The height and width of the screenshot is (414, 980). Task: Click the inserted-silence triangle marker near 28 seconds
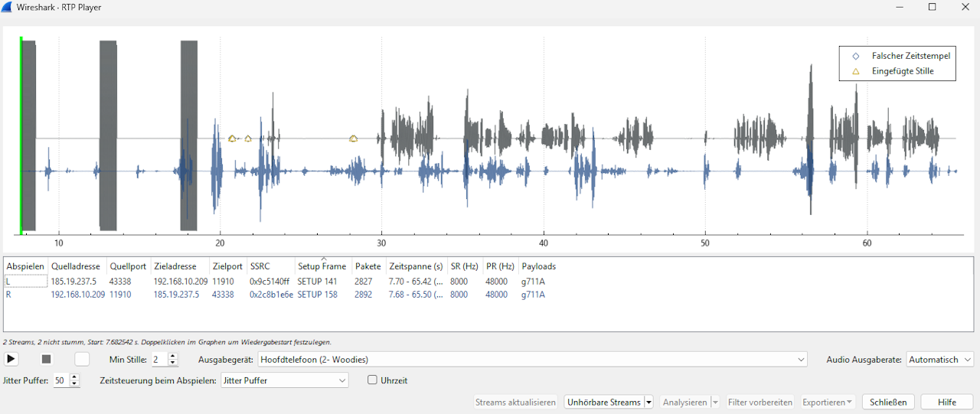coord(353,139)
